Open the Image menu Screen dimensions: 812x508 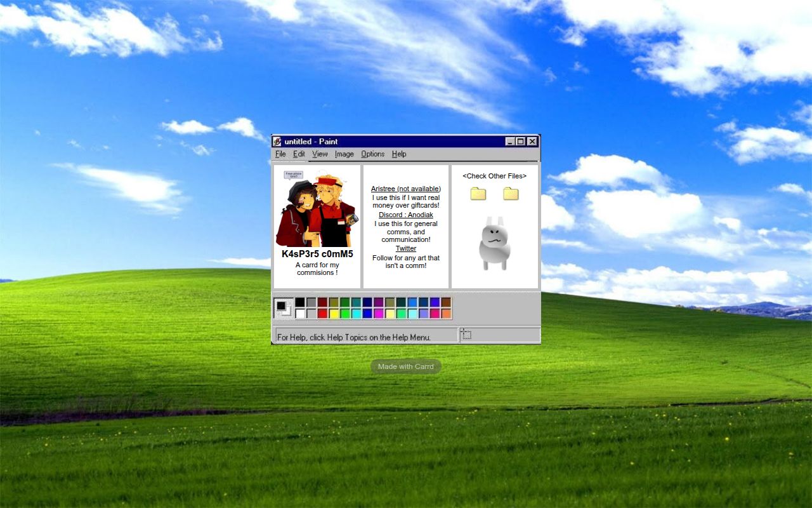344,154
